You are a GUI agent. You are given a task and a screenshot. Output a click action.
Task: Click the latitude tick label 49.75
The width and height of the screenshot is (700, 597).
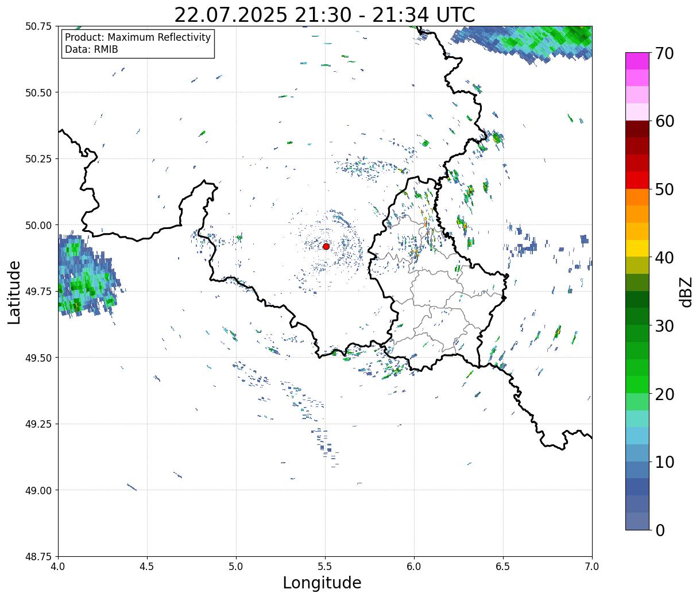pos(38,292)
